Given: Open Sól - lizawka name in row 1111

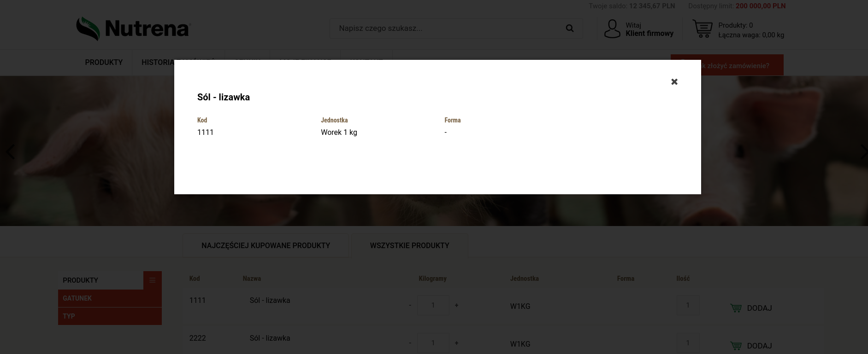Looking at the screenshot, I should [x=270, y=301].
